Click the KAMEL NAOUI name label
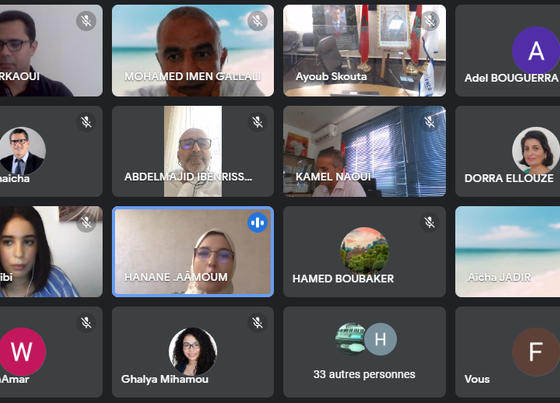This screenshot has height=403, width=560. pyautogui.click(x=333, y=176)
